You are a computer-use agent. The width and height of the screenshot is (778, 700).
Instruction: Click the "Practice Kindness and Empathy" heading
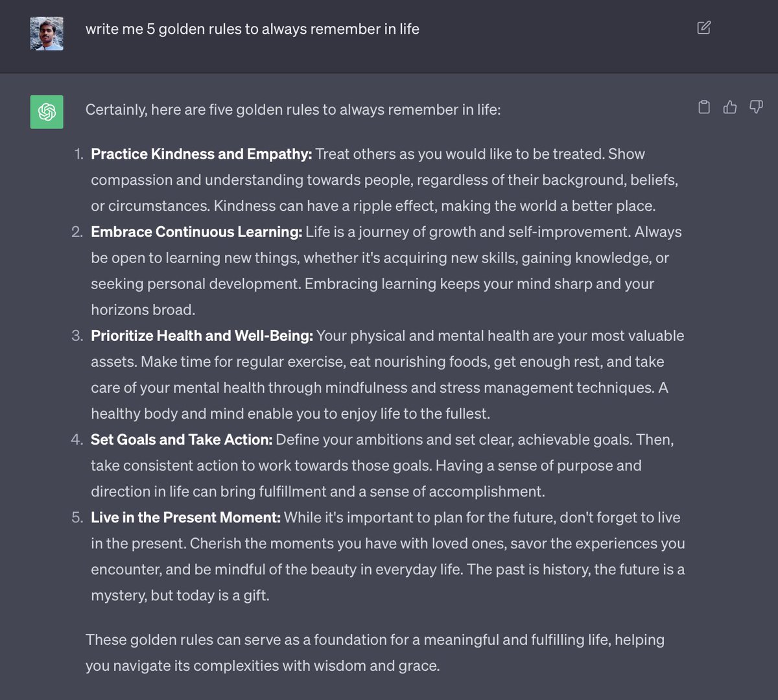point(202,154)
